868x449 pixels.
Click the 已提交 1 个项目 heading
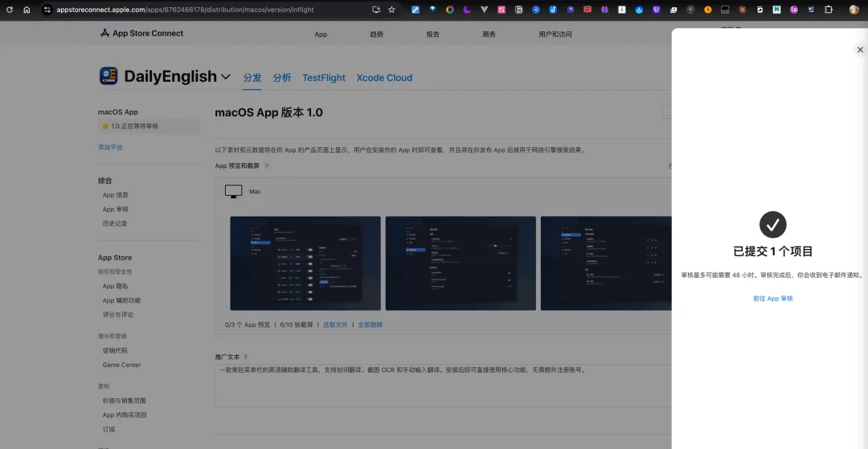[x=773, y=251]
